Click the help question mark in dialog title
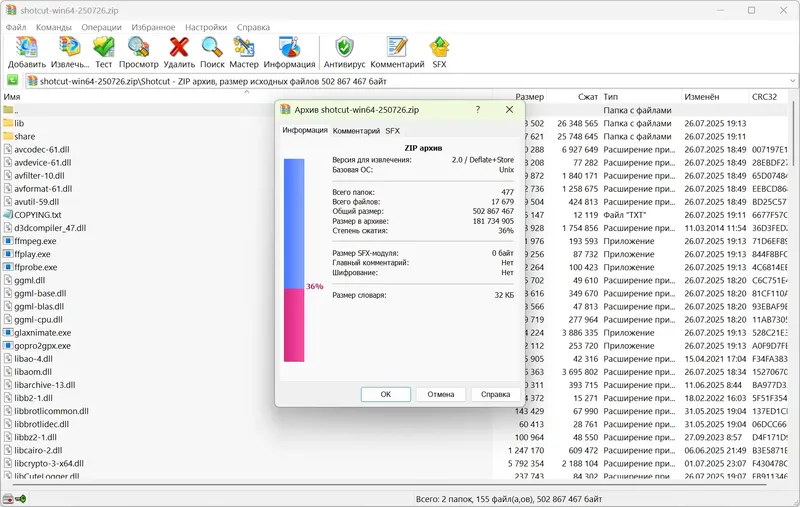Screen dimensions: 800x507 (478, 110)
